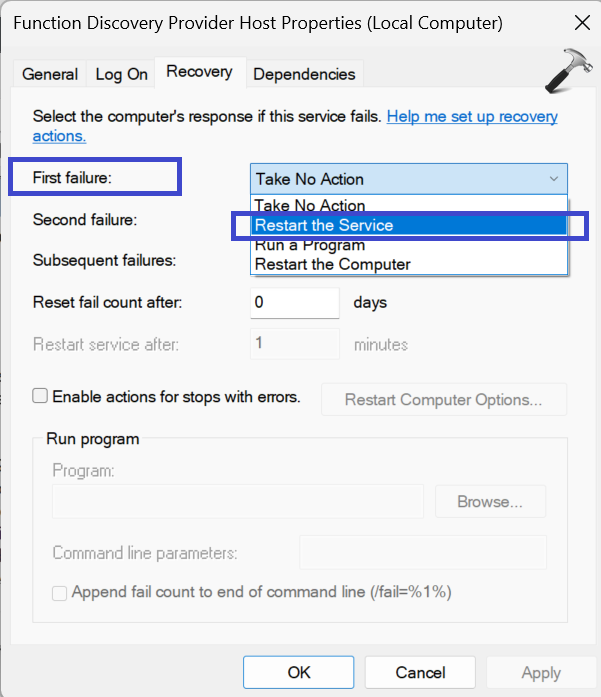Choose Take No Action from the list

pos(310,206)
